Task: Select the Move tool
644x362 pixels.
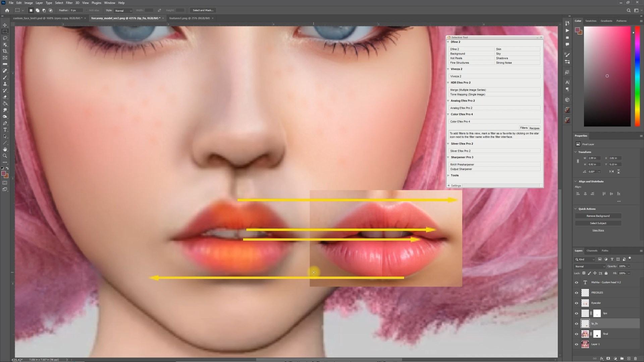Action: click(x=5, y=25)
